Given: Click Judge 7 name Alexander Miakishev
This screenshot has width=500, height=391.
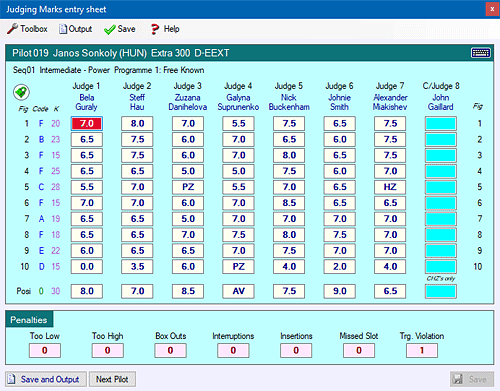Looking at the screenshot, I should 390,102.
